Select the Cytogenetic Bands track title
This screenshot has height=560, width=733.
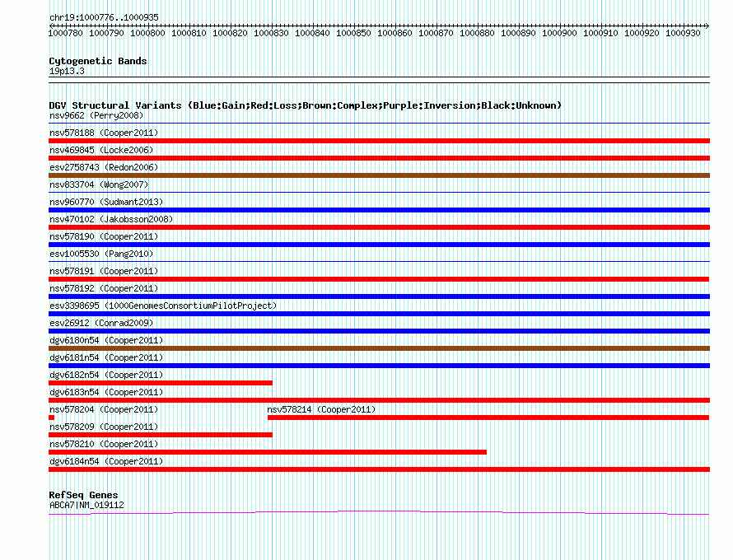point(98,61)
